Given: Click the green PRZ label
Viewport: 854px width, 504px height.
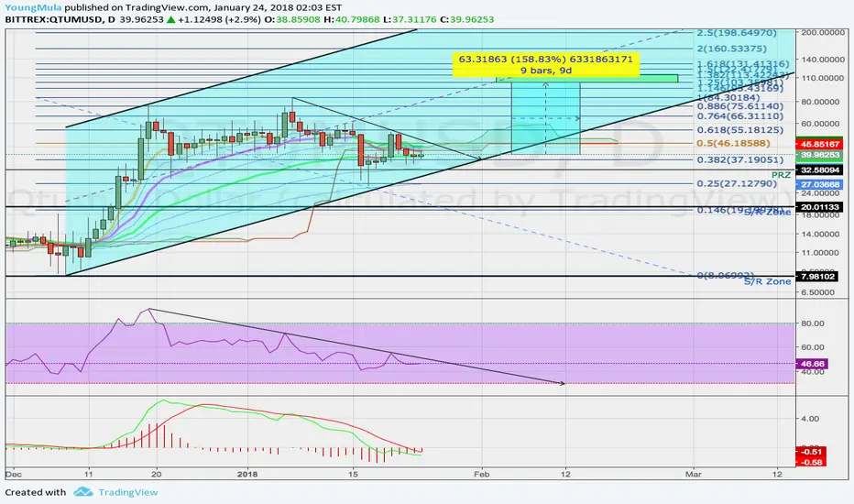Looking at the screenshot, I should coord(781,175).
